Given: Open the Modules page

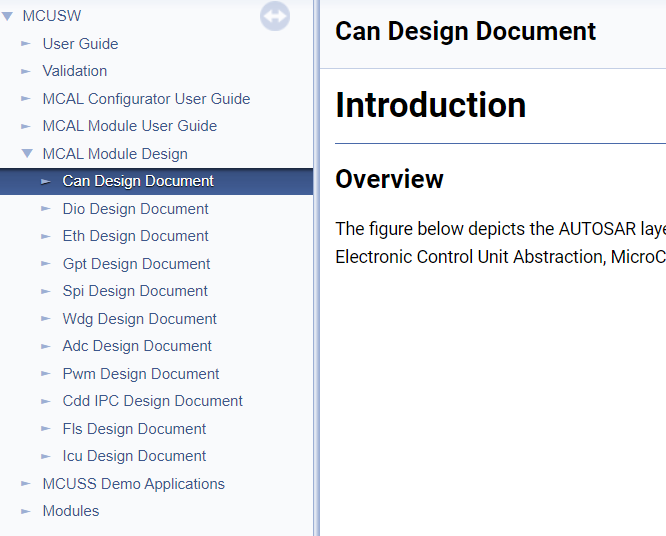Looking at the screenshot, I should [71, 511].
